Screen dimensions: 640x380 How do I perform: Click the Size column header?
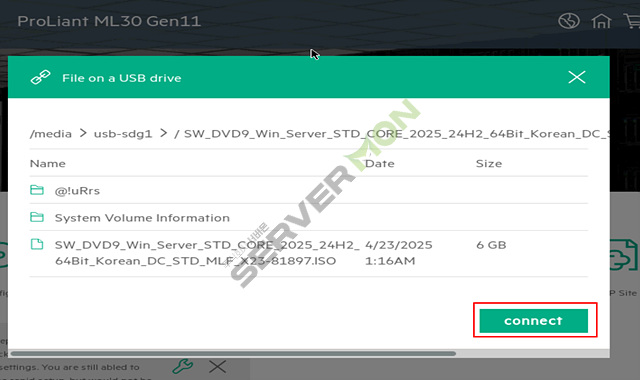(x=489, y=164)
